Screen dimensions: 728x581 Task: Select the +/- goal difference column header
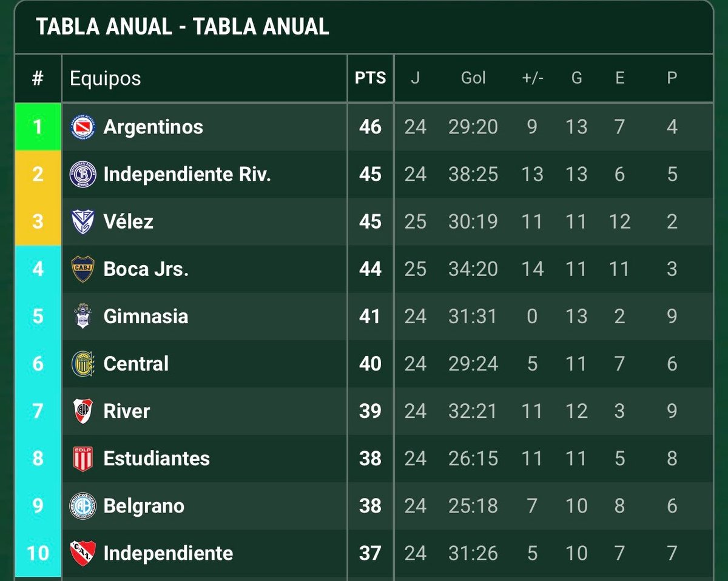pos(533,78)
